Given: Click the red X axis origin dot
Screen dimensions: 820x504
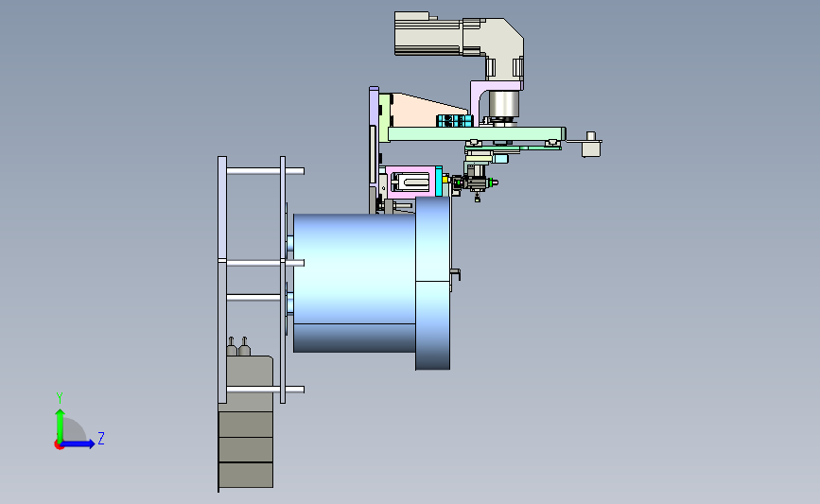Looking at the screenshot, I should (x=59, y=445).
